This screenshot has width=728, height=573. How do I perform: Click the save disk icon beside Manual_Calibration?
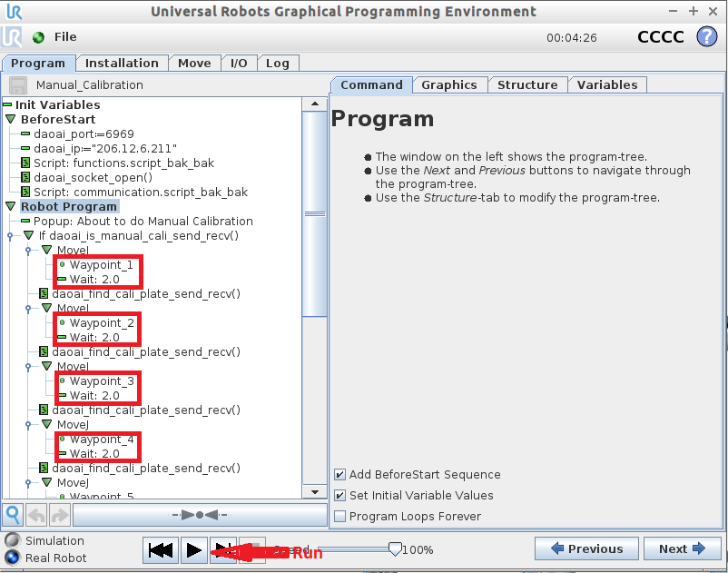click(x=18, y=85)
